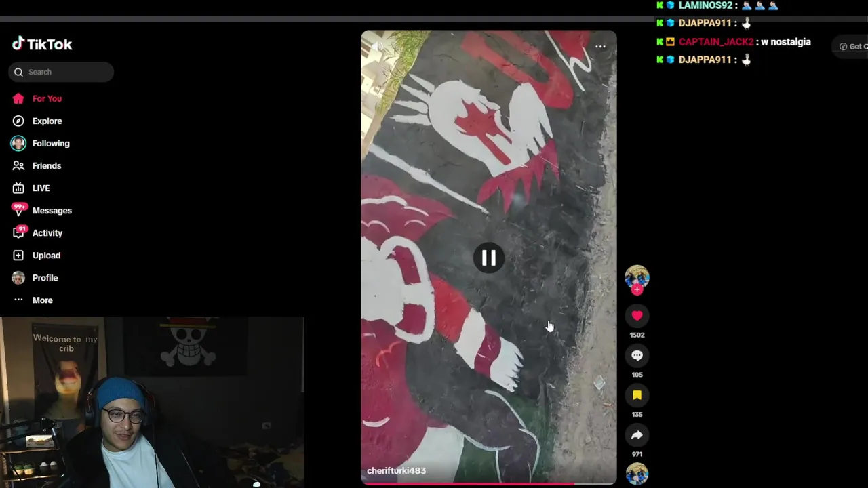Open Messages from the sidebar
This screenshot has height=488, width=868.
pyautogui.click(x=52, y=210)
